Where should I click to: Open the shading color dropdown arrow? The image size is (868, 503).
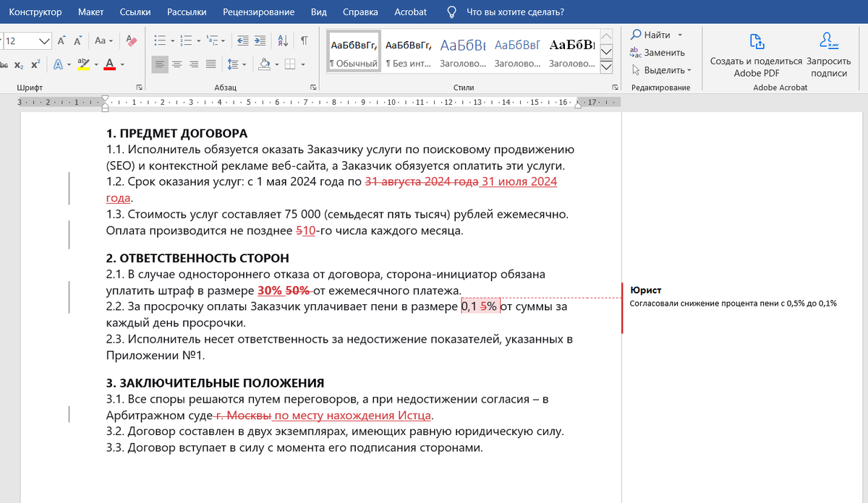276,64
